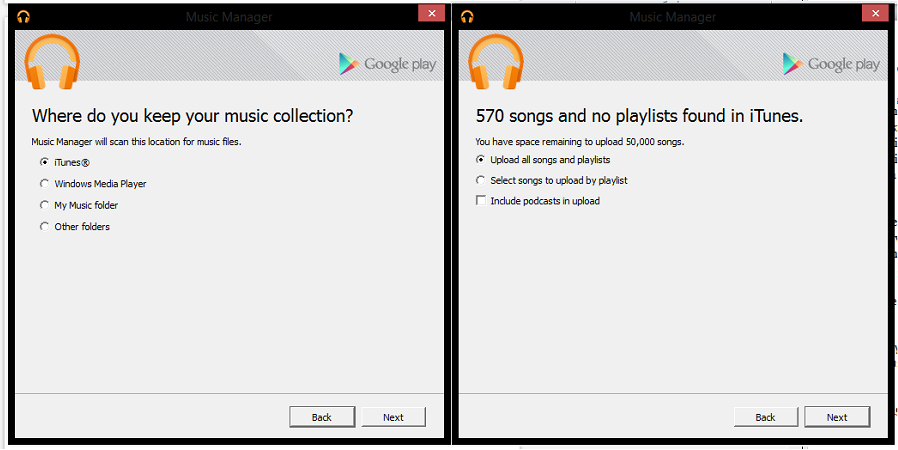Click Back in the music collection dialog
The height and width of the screenshot is (450, 898).
[322, 417]
